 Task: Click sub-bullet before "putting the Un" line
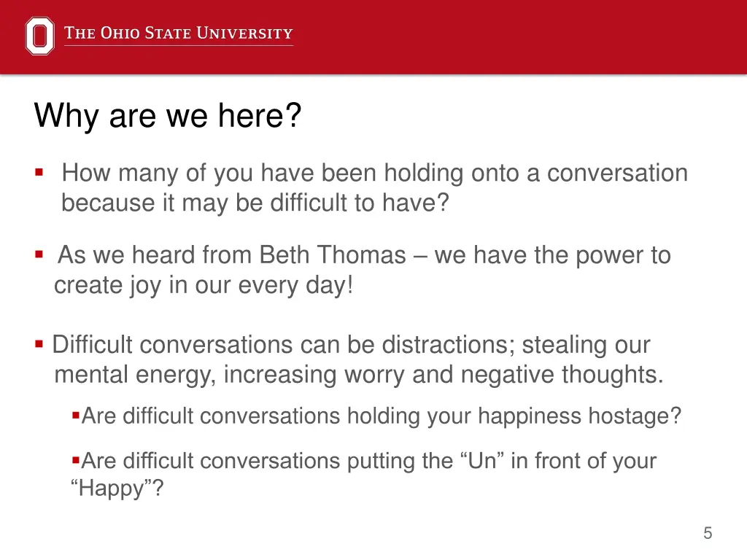tap(75, 460)
